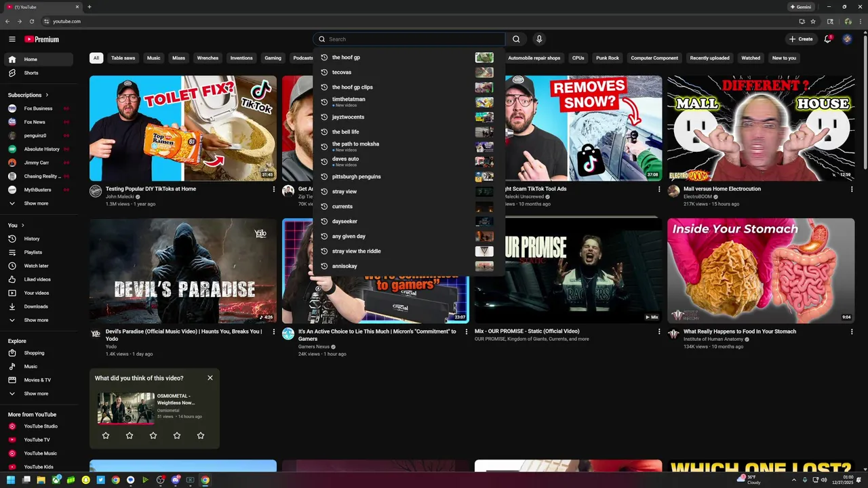Image resolution: width=868 pixels, height=488 pixels.
Task: Open Shopping under Explore
Action: [38, 353]
